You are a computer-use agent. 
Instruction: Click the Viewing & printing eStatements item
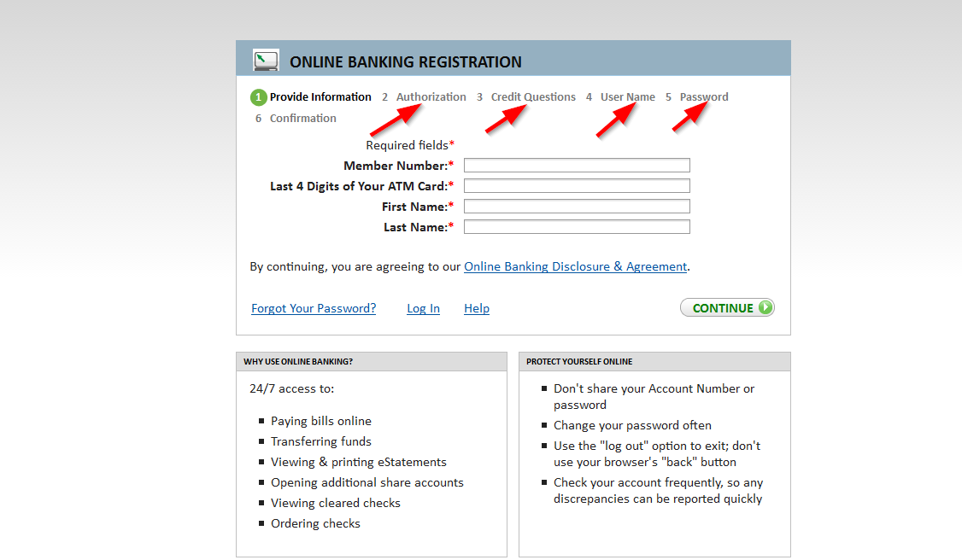(x=358, y=462)
